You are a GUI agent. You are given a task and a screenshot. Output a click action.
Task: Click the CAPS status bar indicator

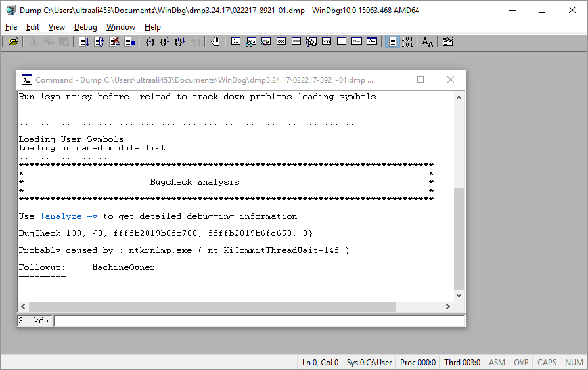(x=547, y=363)
